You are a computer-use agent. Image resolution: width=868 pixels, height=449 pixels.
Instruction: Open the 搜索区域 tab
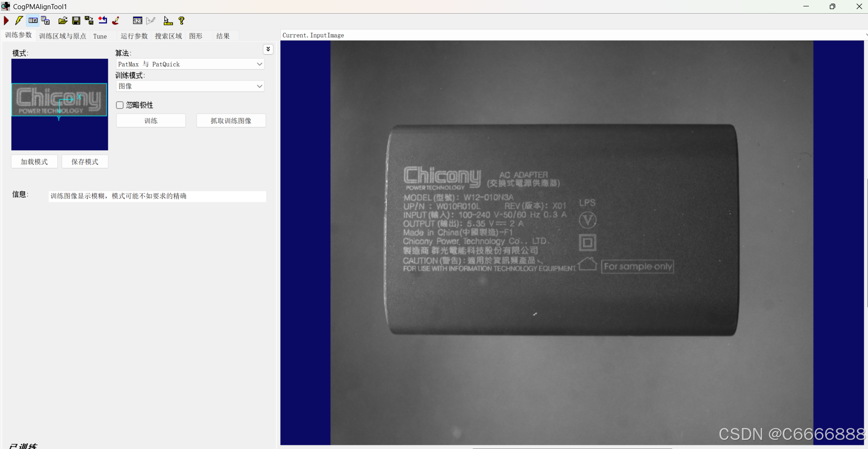[x=168, y=36]
